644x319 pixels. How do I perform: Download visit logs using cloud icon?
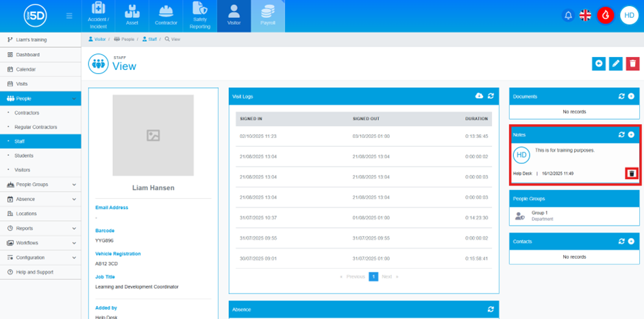click(x=480, y=96)
